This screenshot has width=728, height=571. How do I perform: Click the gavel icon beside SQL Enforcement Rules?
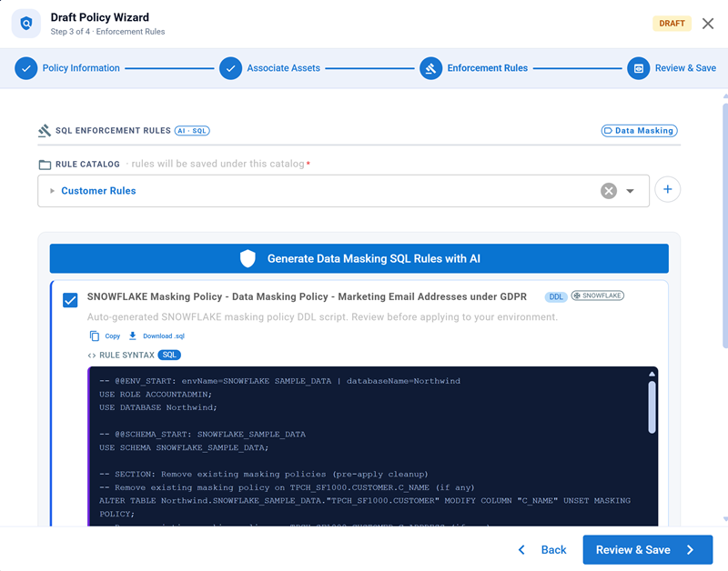[45, 131]
